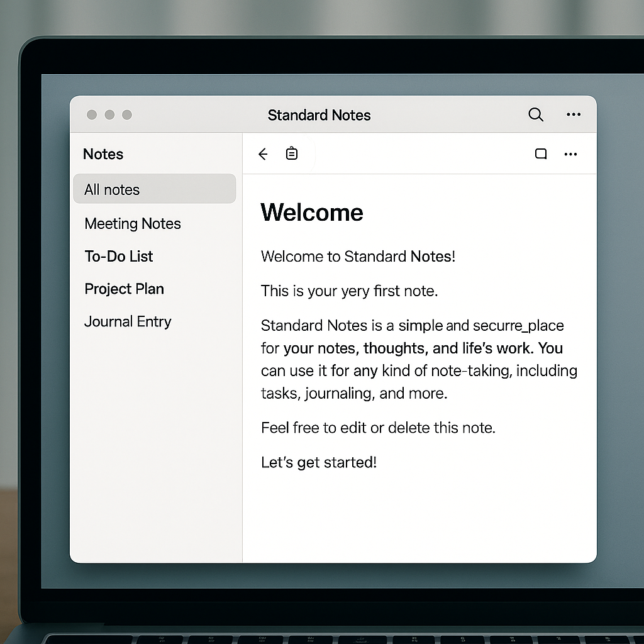Image resolution: width=644 pixels, height=644 pixels.
Task: Select All notes in sidebar
Action: coord(155,189)
